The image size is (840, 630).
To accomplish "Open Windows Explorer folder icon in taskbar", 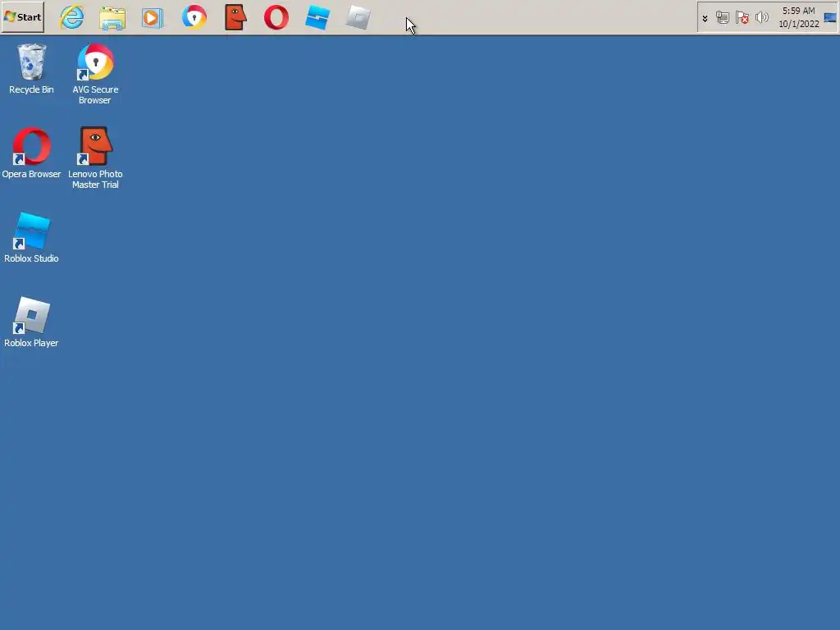I will [x=112, y=18].
